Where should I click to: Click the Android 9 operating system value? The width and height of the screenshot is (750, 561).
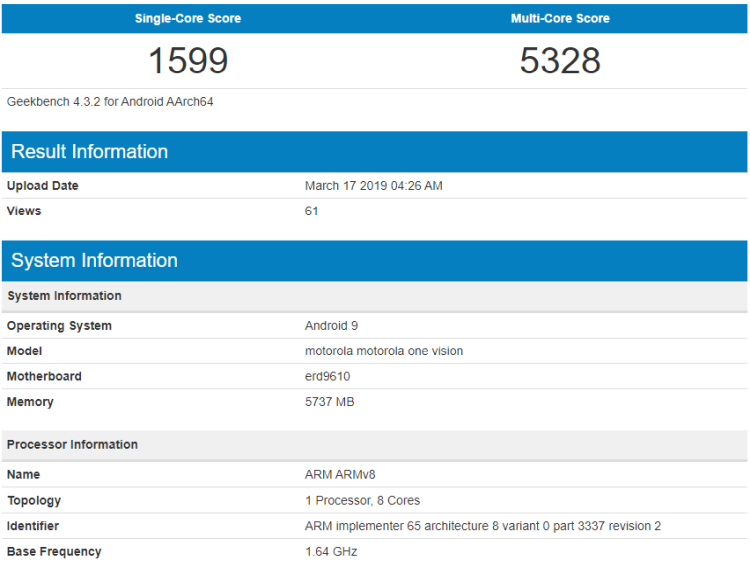click(x=331, y=326)
